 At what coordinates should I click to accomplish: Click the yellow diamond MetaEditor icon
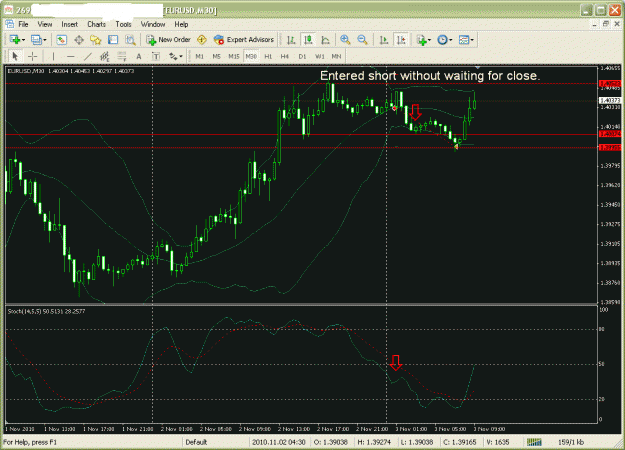202,39
